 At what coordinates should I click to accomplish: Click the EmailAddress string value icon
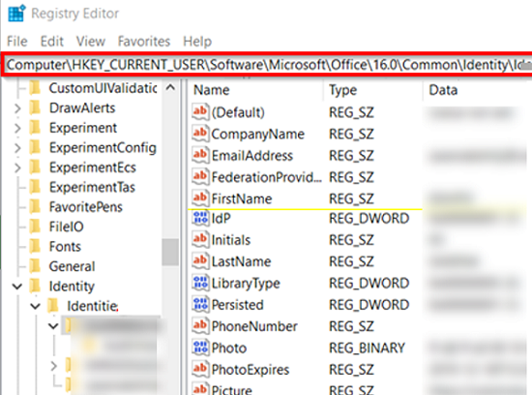coord(200,155)
